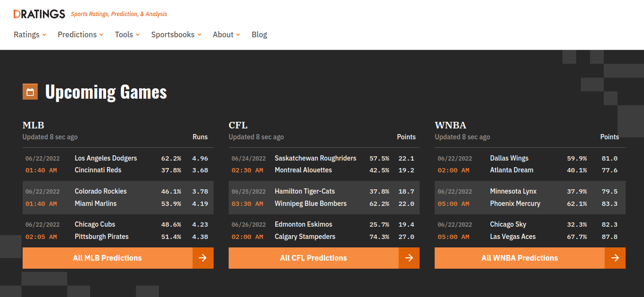Screen dimensions: 644x297
Task: Click Chicago Cubs team name
Action: (x=95, y=224)
